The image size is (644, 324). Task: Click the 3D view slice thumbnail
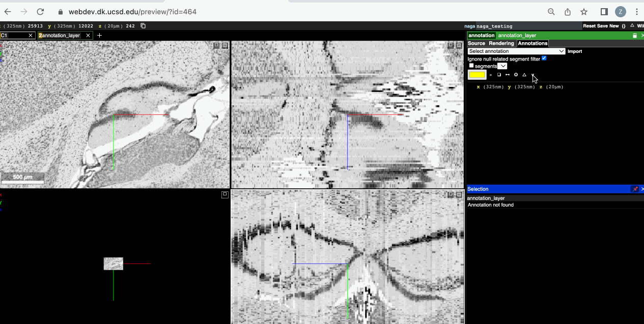[x=114, y=263]
